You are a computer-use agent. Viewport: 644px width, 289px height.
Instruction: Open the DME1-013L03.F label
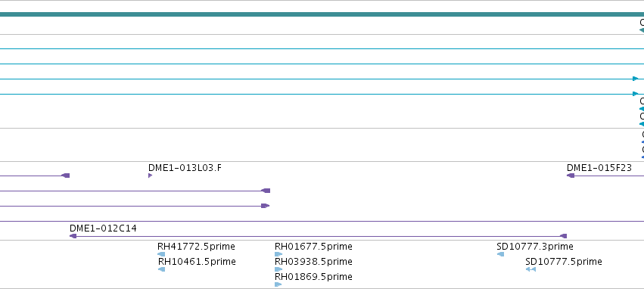[x=185, y=167]
